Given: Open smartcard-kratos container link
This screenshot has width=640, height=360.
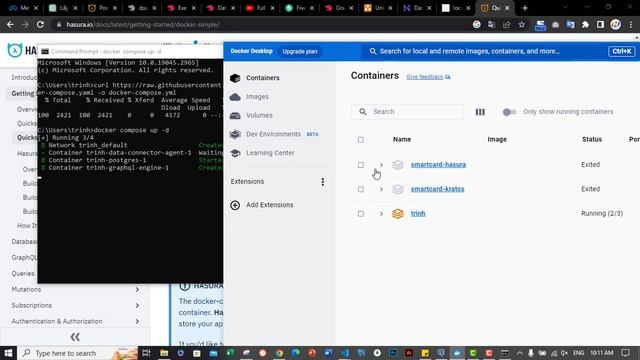Looking at the screenshot, I should [438, 189].
